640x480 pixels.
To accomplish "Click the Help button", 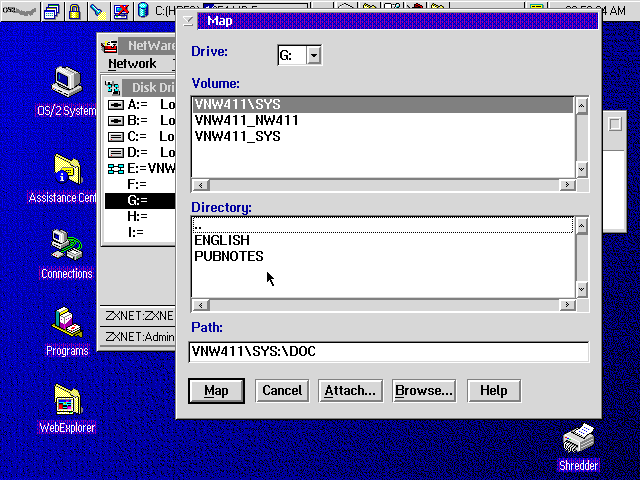I will point(494,391).
